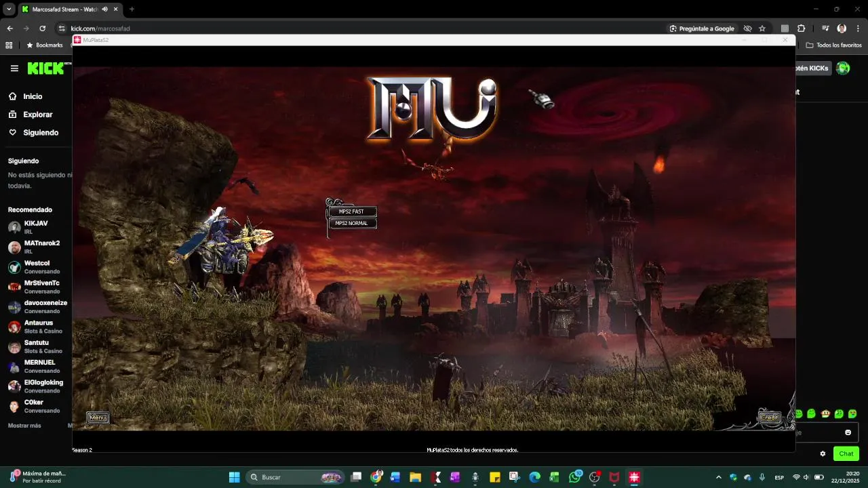Open recommended channel ElGlogloking
The height and width of the screenshot is (488, 868).
coord(37,386)
